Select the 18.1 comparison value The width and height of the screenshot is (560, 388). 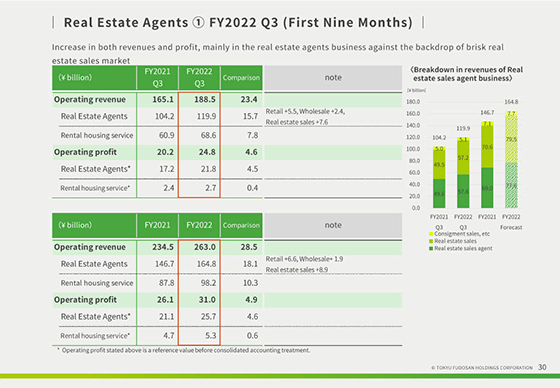[250, 264]
